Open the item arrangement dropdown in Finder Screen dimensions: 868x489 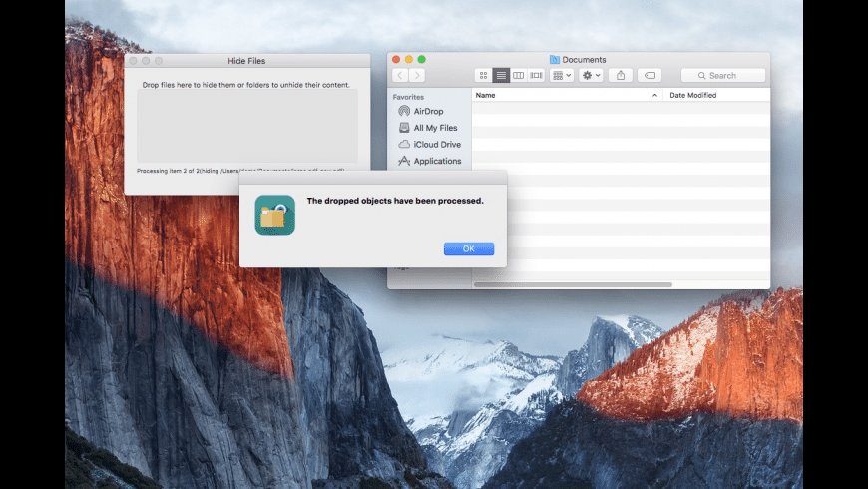[x=562, y=75]
